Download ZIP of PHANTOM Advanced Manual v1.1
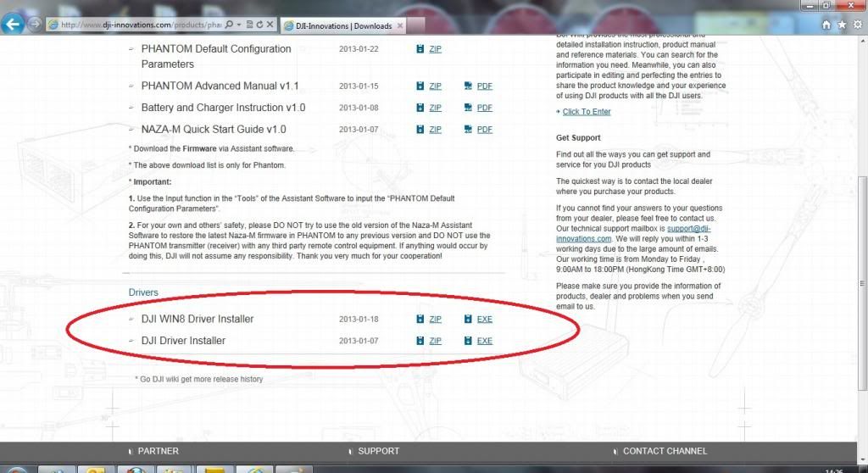Screen dimensions: 868x473 point(435,86)
